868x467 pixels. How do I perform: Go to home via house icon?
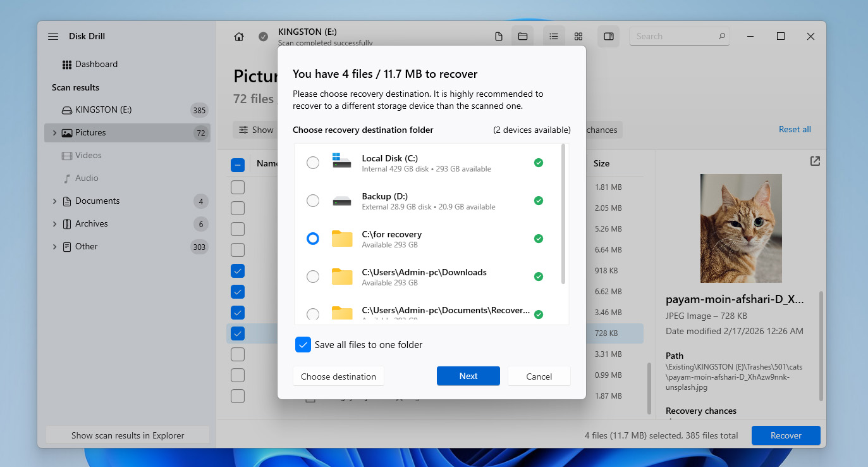[239, 37]
